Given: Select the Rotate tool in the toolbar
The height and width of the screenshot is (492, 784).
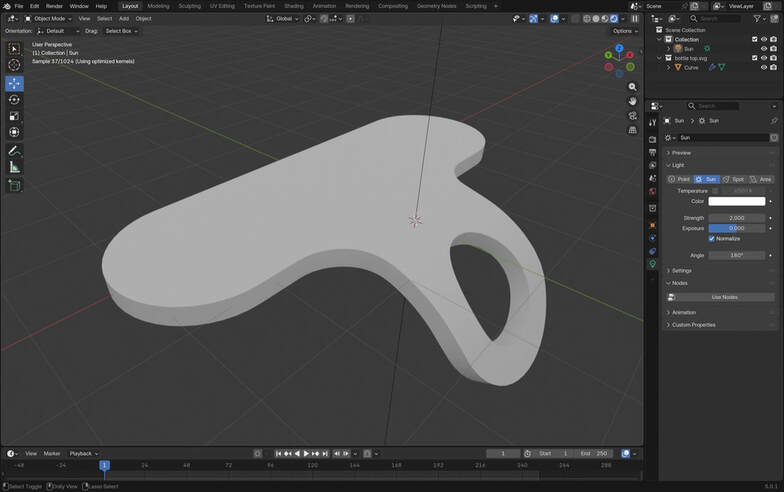Looking at the screenshot, I should 14,100.
